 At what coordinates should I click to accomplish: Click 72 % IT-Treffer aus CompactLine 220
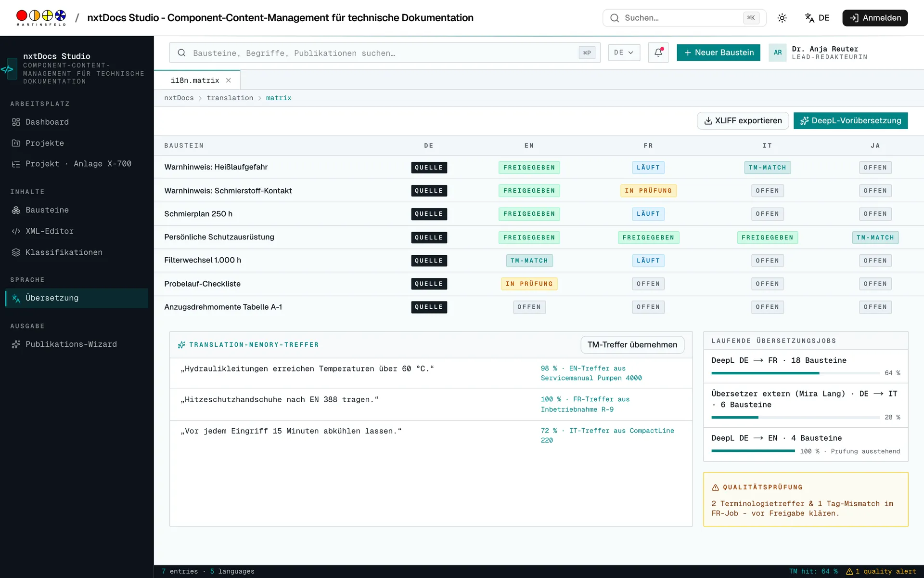[x=607, y=435]
